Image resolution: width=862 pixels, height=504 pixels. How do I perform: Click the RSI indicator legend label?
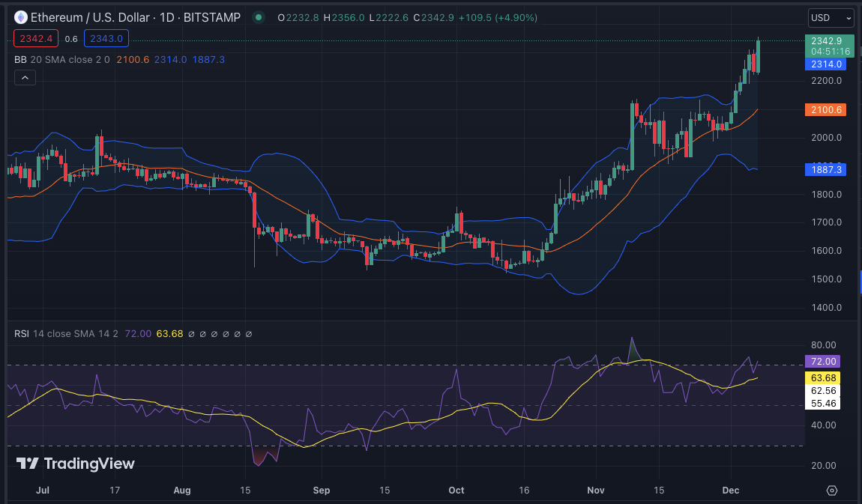(x=22, y=333)
